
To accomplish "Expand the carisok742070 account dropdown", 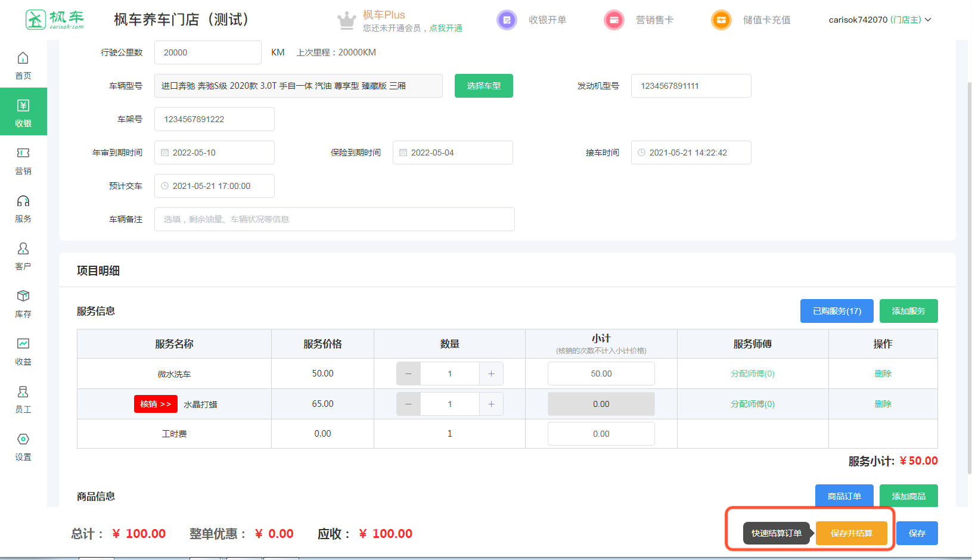I will [x=880, y=20].
